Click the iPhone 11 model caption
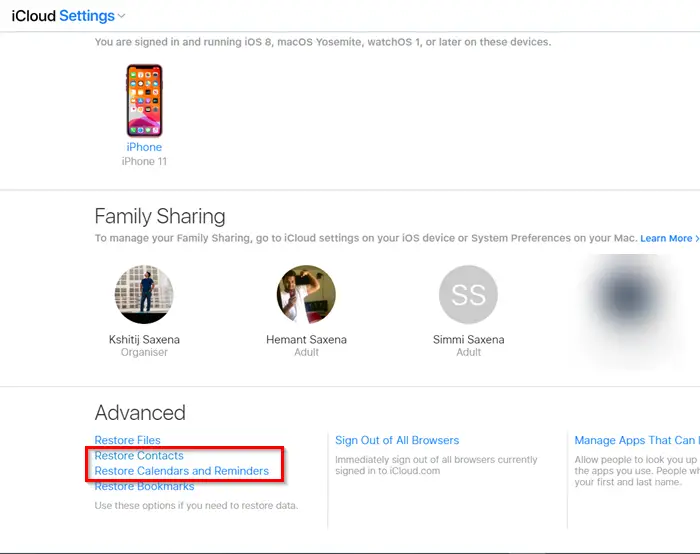 pyautogui.click(x=144, y=161)
